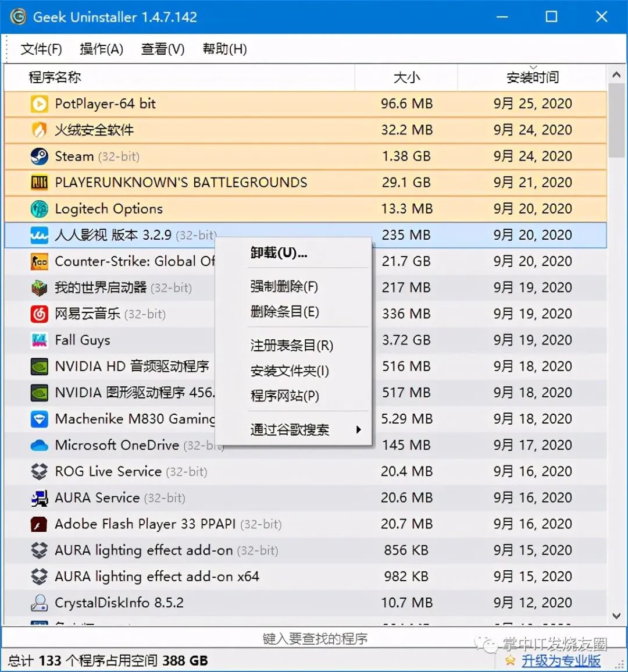Viewport: 628px width, 672px height.
Task: Click the scrollbar down arrow
Action: click(x=616, y=616)
